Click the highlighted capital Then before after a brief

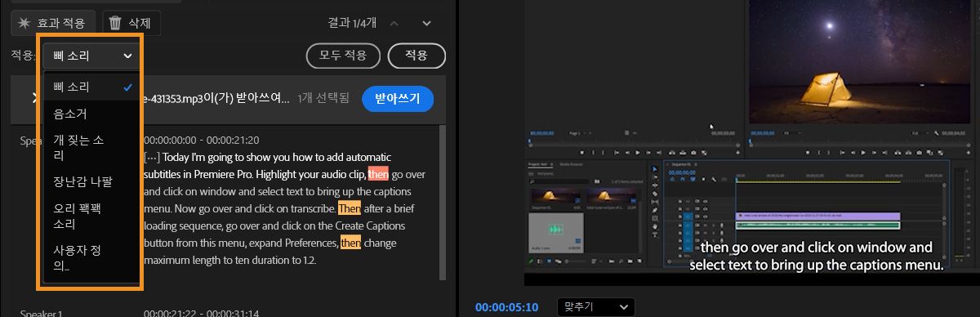349,208
